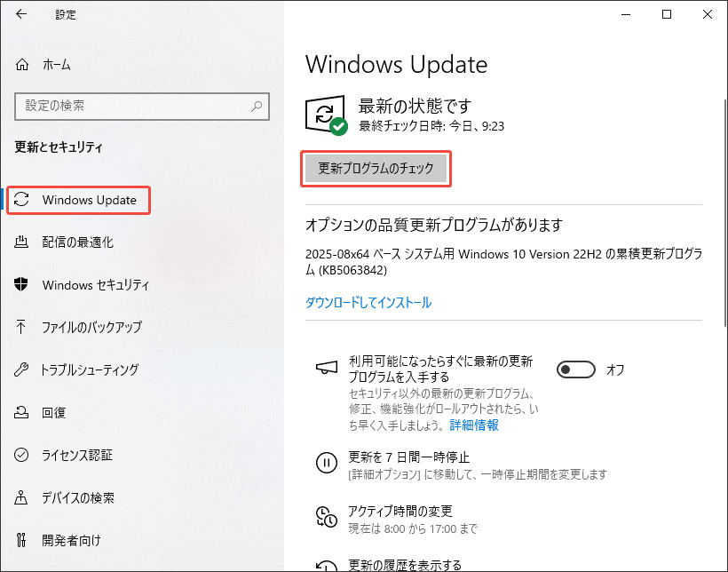Click 現在は 8:00 から 17:00 まで text
This screenshot has height=572, width=728.
click(x=413, y=528)
